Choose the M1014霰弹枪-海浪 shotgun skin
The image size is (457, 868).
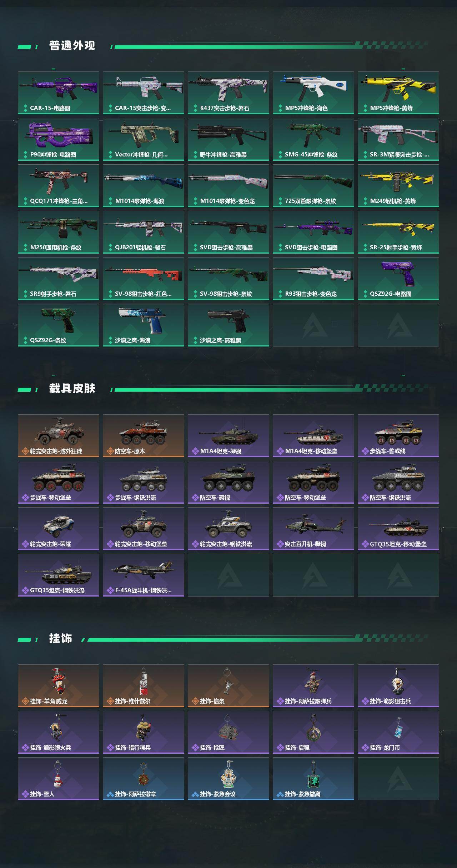point(144,186)
